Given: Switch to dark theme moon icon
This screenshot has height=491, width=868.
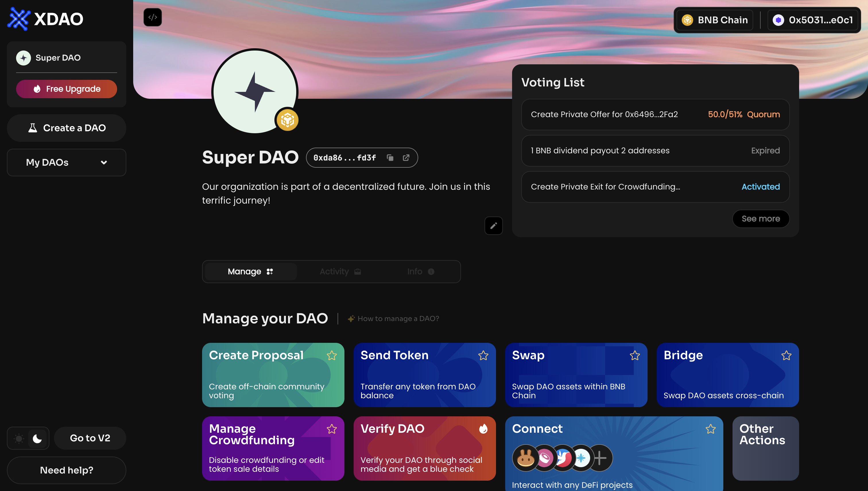Looking at the screenshot, I should click(x=37, y=438).
